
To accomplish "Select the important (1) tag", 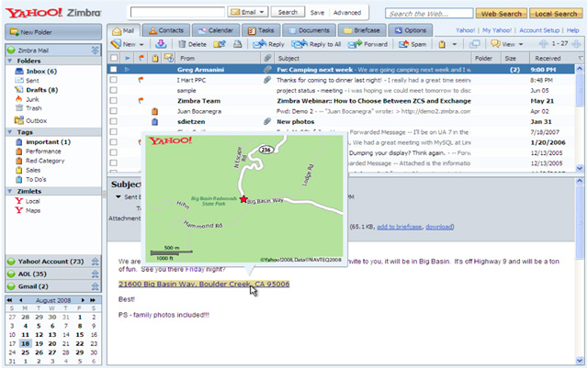I will coord(43,142).
